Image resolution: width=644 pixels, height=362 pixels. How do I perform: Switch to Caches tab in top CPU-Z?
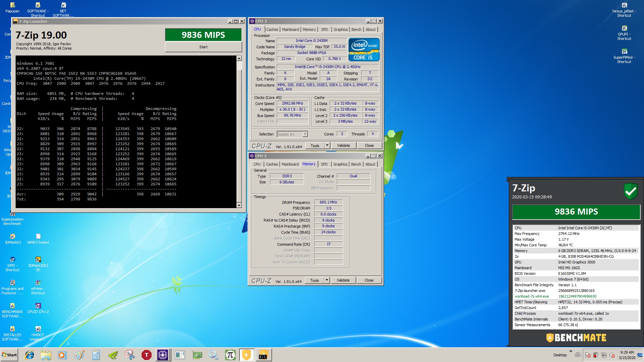click(x=272, y=29)
